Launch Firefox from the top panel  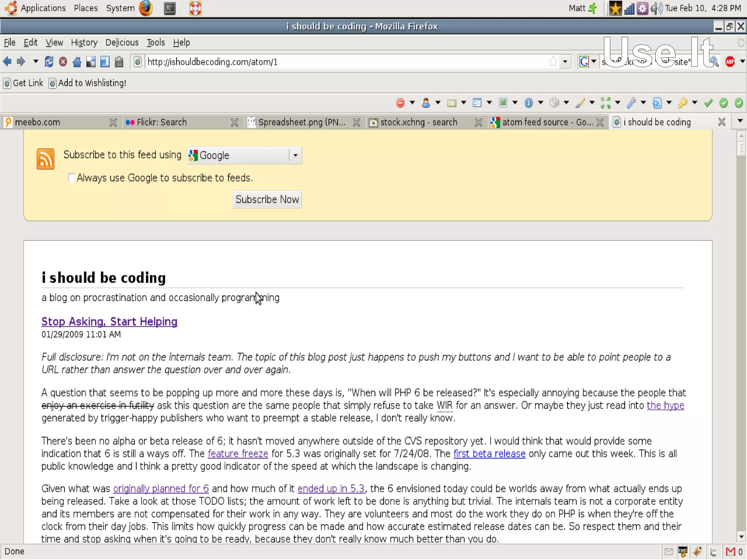pyautogui.click(x=146, y=8)
